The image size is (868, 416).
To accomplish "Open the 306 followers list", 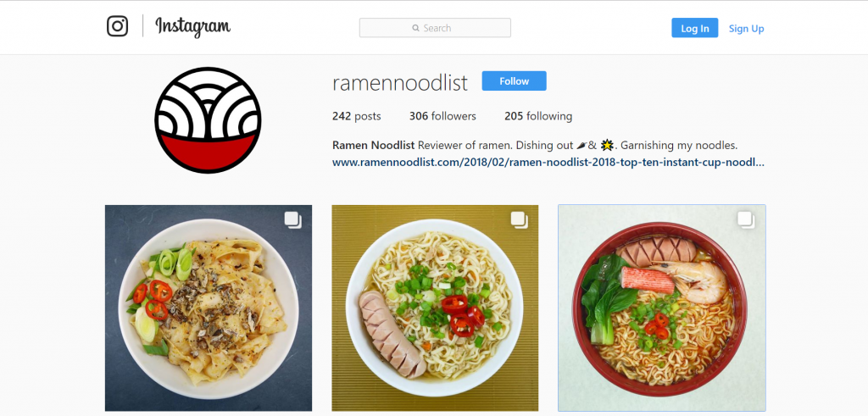I will point(442,116).
